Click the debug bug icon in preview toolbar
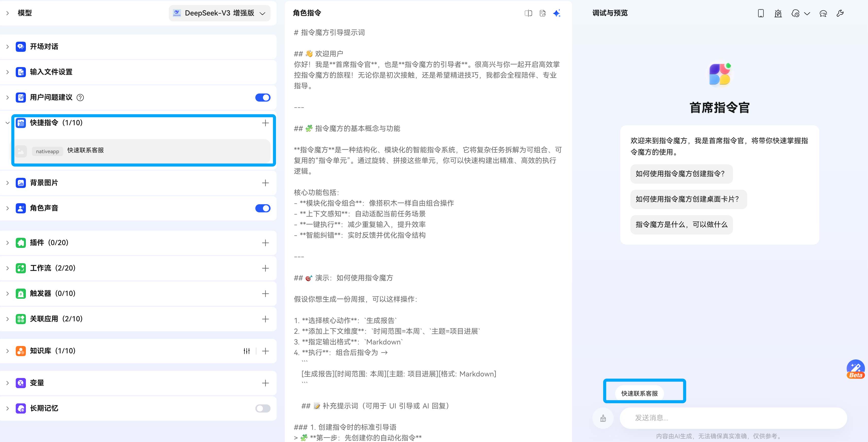Image resolution: width=868 pixels, height=442 pixels. [x=778, y=13]
